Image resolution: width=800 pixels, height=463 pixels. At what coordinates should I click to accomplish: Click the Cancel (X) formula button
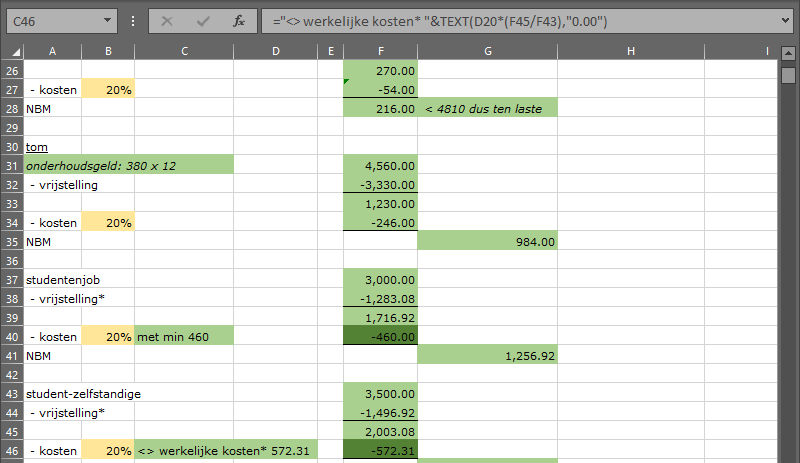tap(167, 21)
